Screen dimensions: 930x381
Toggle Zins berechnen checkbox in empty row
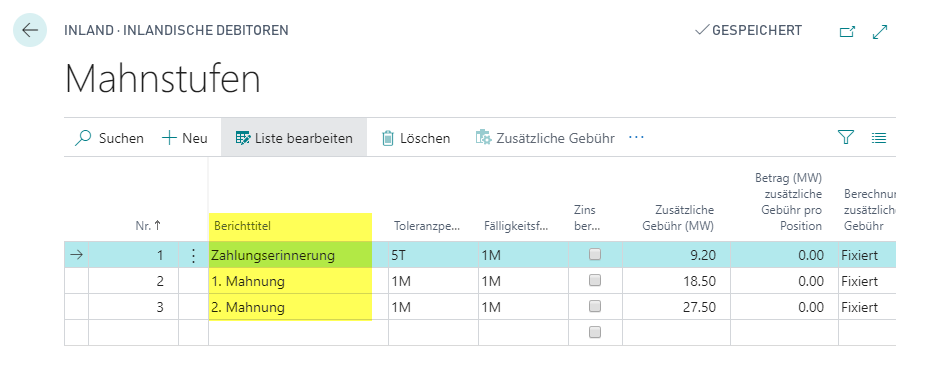coord(594,332)
